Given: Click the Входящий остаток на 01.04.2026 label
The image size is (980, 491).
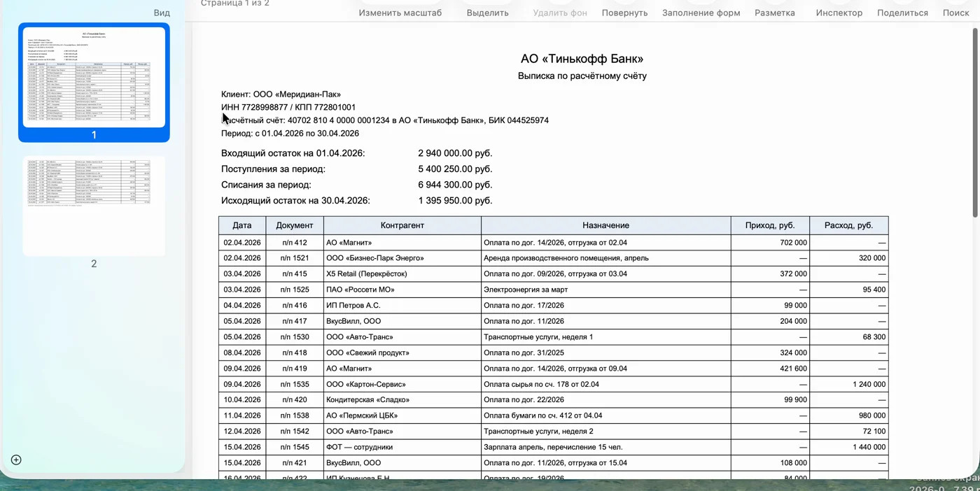Looking at the screenshot, I should (293, 153).
